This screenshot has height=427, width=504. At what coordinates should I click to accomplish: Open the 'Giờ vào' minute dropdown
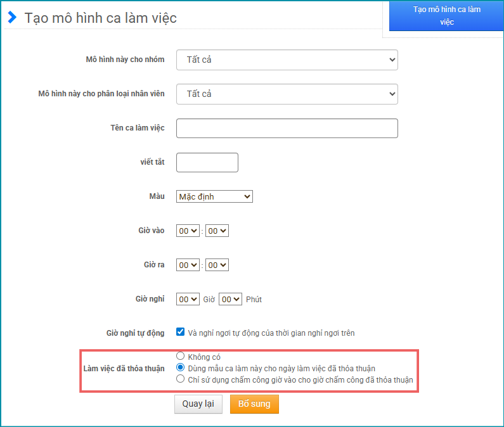(217, 231)
